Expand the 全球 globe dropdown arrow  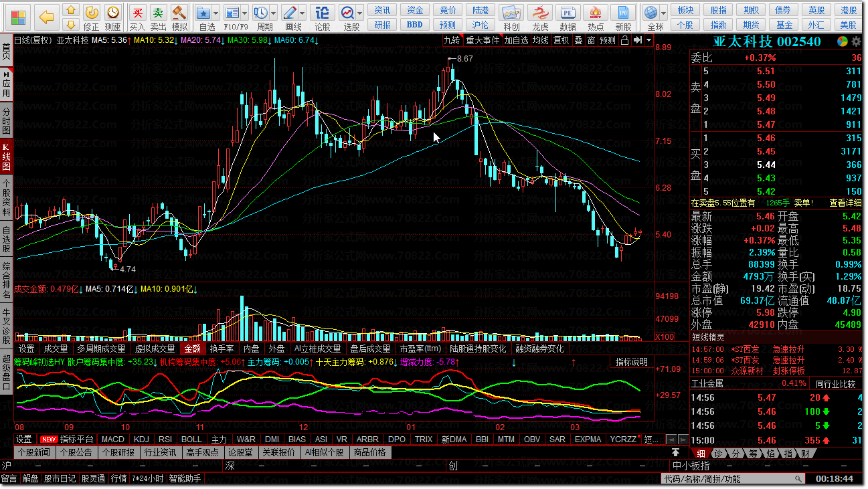click(x=664, y=13)
